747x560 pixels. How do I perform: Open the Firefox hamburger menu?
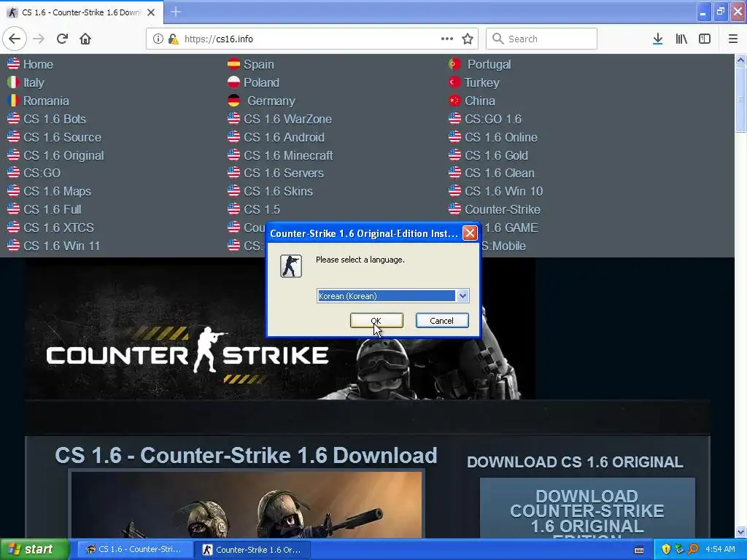click(733, 39)
